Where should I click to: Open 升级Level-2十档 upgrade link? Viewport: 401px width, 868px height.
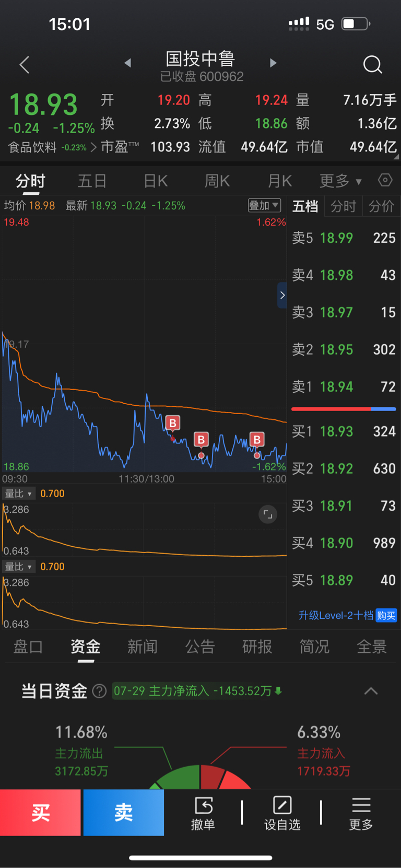(x=336, y=616)
